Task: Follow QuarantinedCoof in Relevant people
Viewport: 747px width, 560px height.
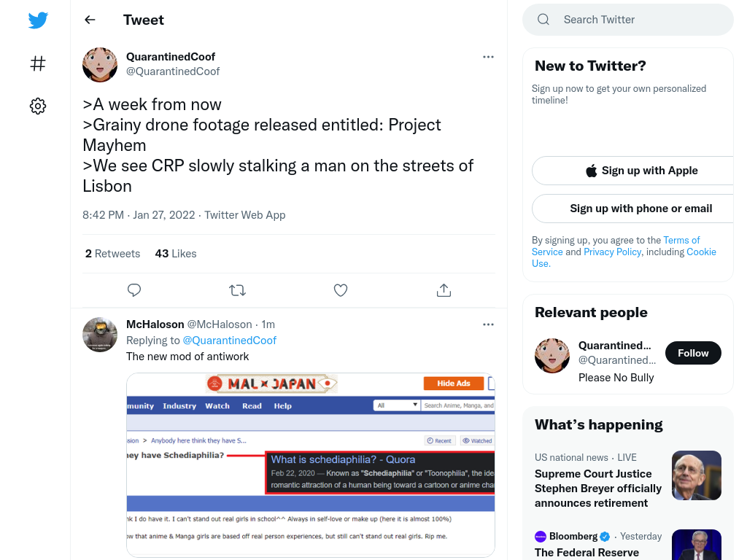Action: 693,353
